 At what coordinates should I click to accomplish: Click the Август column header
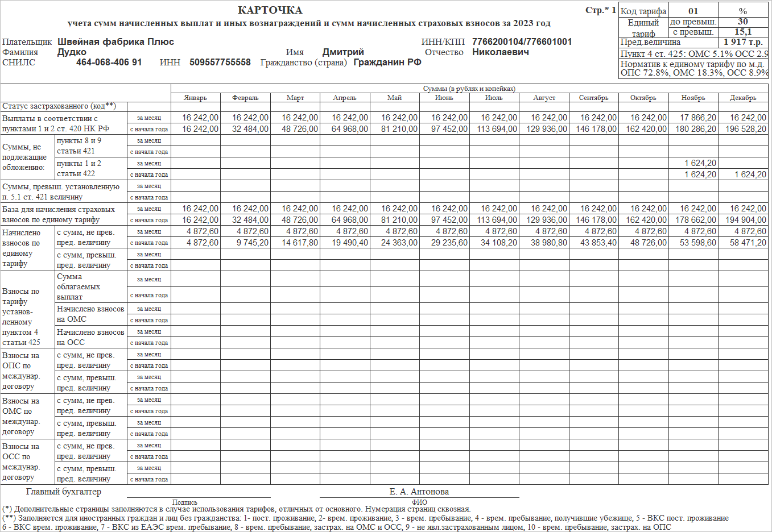click(544, 98)
